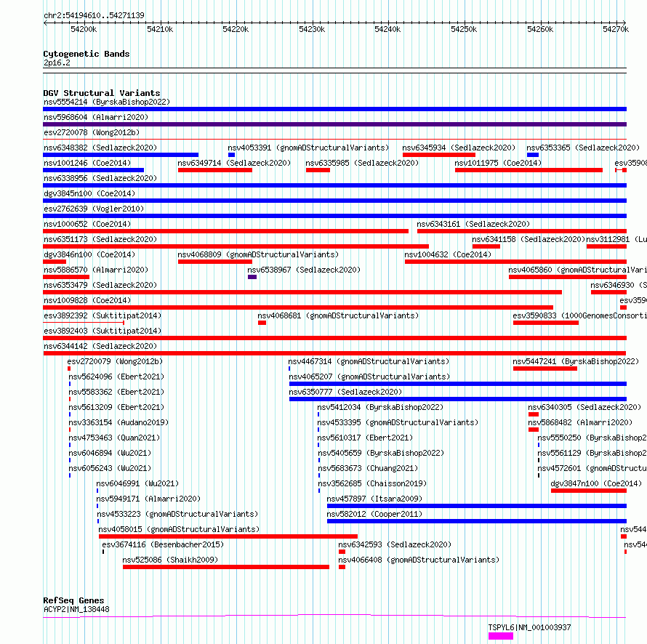Click esv2762639 (Vogler2010) label

(x=94, y=209)
